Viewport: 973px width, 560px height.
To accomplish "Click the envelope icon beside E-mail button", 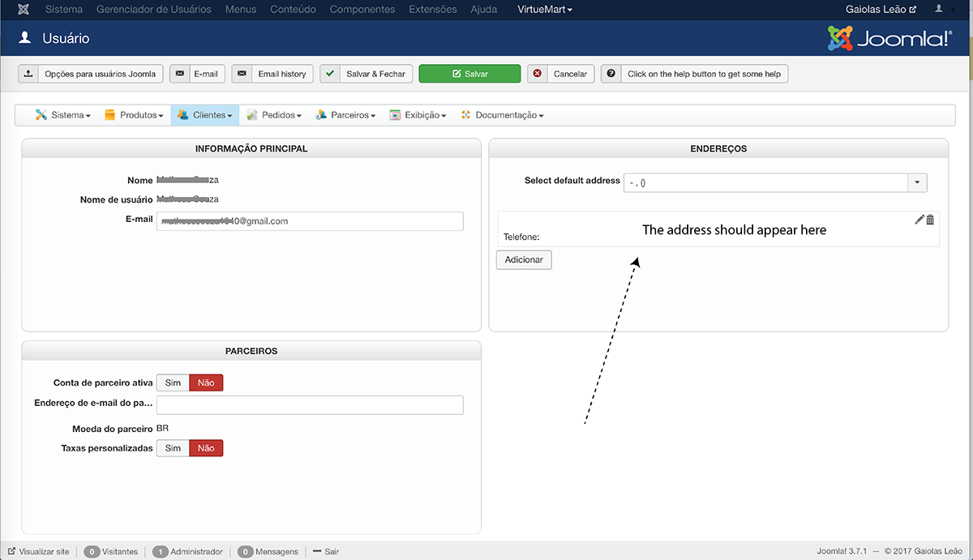I will click(x=178, y=74).
